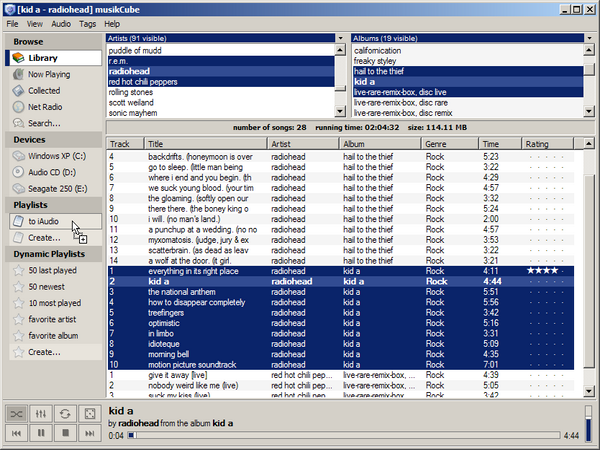Open the Net Radio source

tap(44, 106)
